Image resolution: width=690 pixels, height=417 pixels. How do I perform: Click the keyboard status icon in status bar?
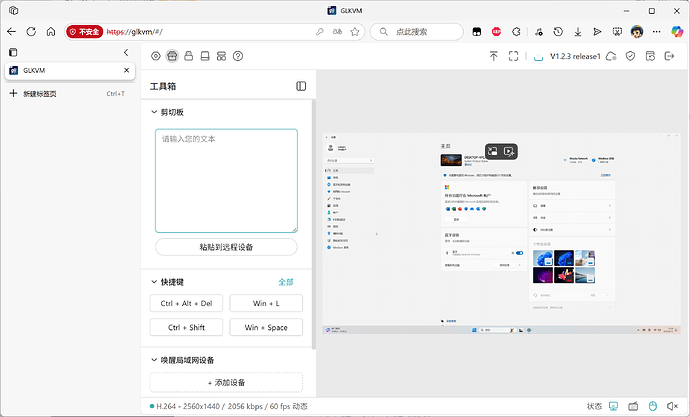click(633, 406)
